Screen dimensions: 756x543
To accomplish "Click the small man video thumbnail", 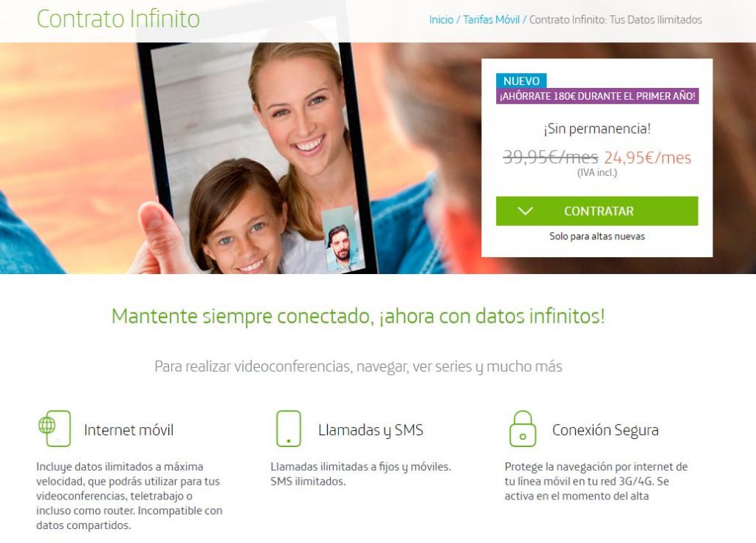I will tap(341, 239).
